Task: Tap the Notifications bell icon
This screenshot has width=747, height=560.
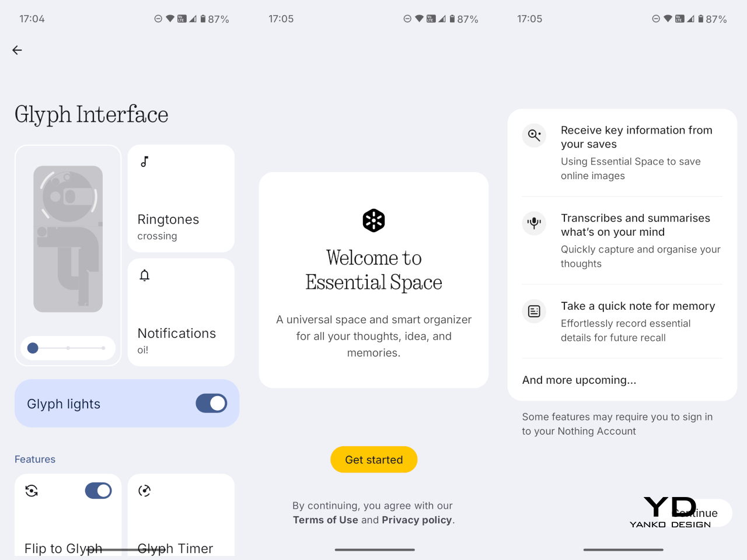Action: pos(145,275)
